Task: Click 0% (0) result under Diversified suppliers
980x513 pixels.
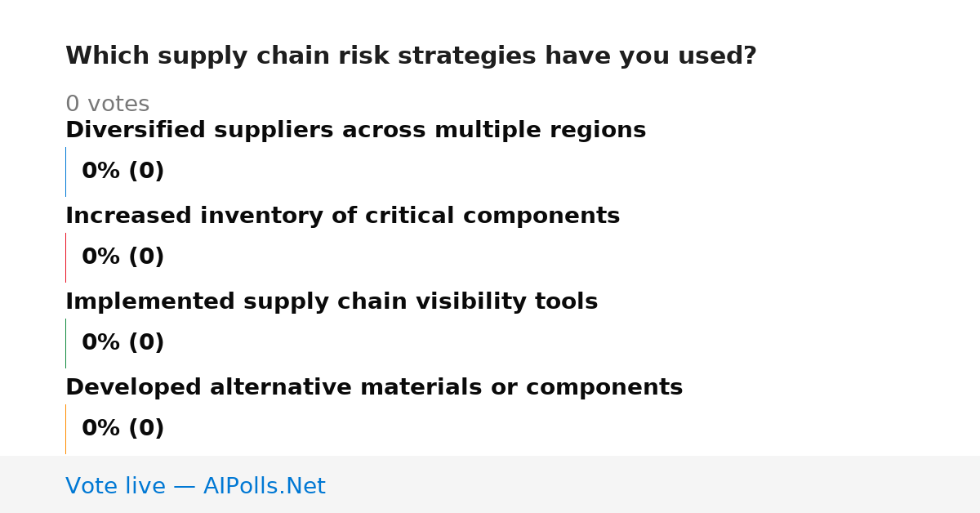Action: click(122, 172)
